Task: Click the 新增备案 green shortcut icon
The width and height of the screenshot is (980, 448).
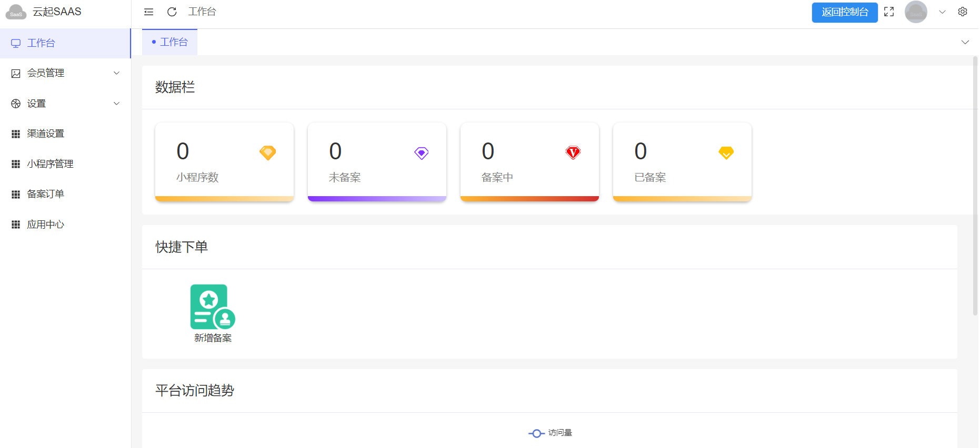Action: point(213,307)
